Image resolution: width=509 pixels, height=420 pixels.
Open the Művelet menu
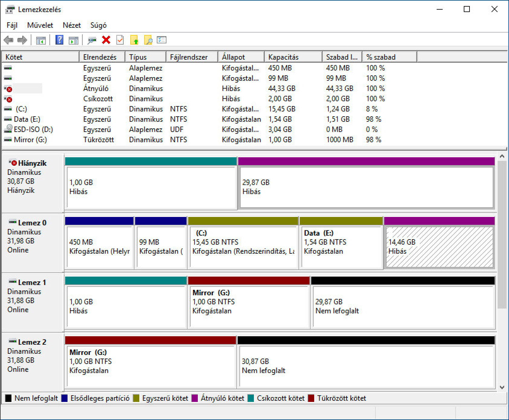[40, 25]
